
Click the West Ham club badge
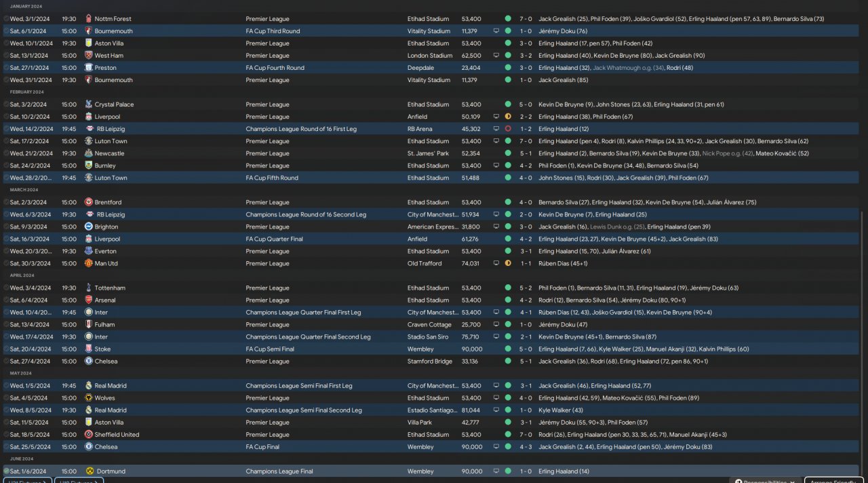point(88,56)
